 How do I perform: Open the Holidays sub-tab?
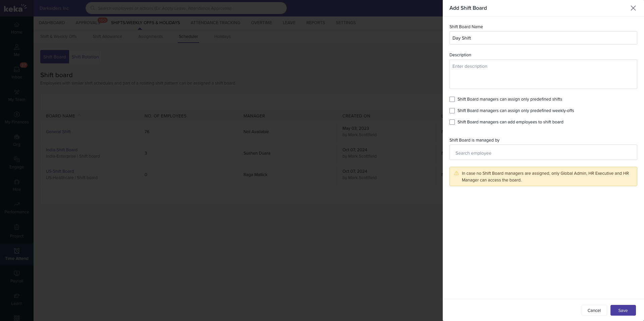click(x=222, y=37)
